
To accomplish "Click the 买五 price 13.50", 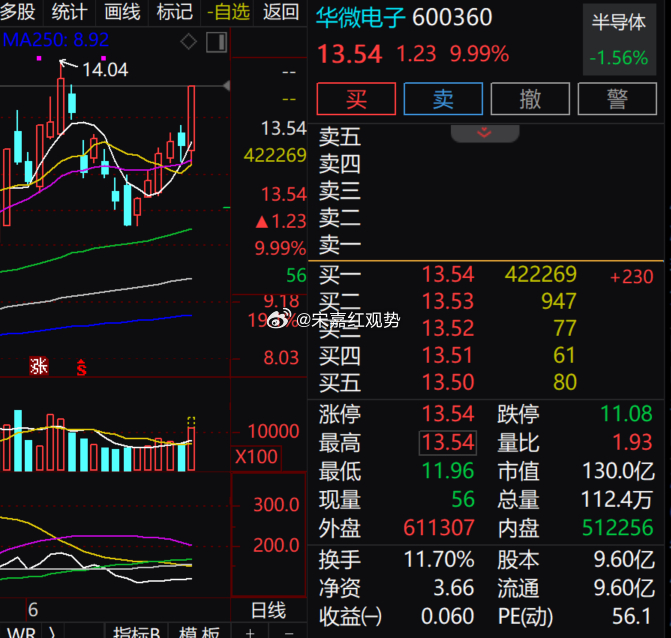I will pos(448,382).
